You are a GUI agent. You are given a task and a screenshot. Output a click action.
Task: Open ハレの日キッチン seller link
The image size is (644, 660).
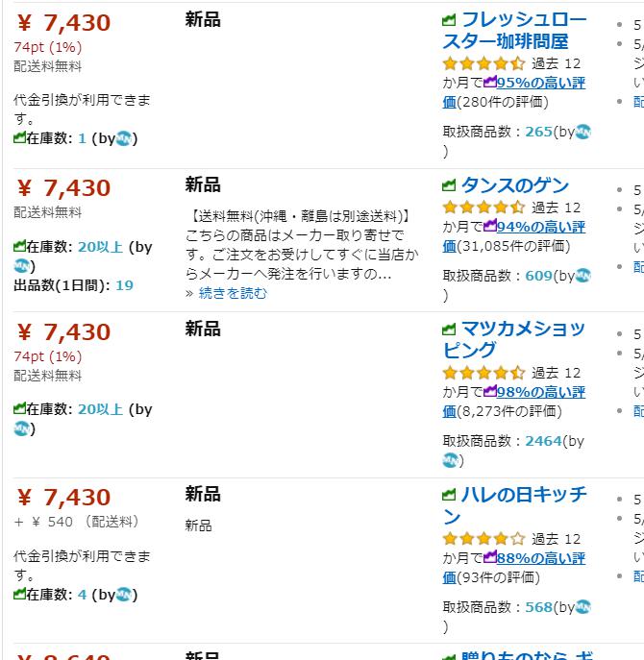pos(514,504)
